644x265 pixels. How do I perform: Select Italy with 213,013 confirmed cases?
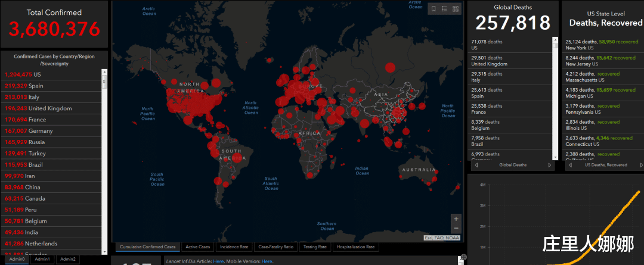click(51, 97)
